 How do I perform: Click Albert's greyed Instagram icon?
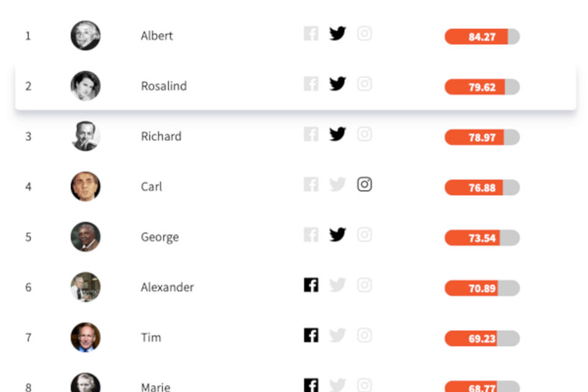point(364,34)
